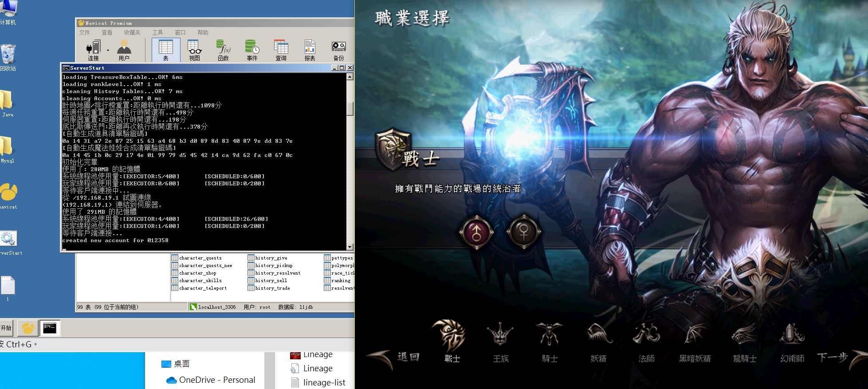
Task: Select the history_sell table
Action: coord(267,280)
